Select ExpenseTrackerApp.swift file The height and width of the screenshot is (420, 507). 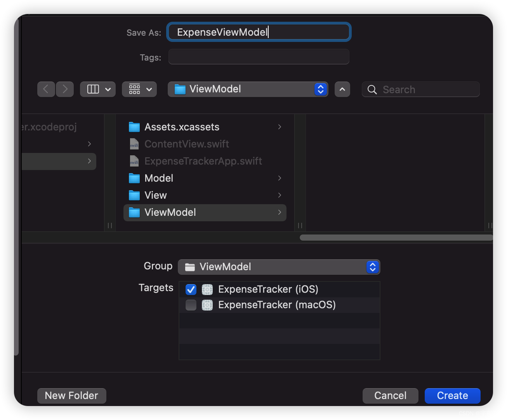coord(205,161)
